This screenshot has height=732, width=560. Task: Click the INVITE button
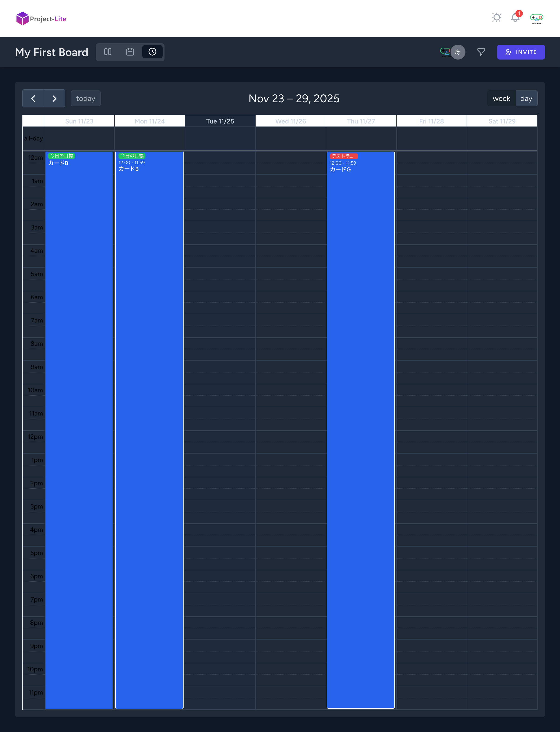(521, 52)
